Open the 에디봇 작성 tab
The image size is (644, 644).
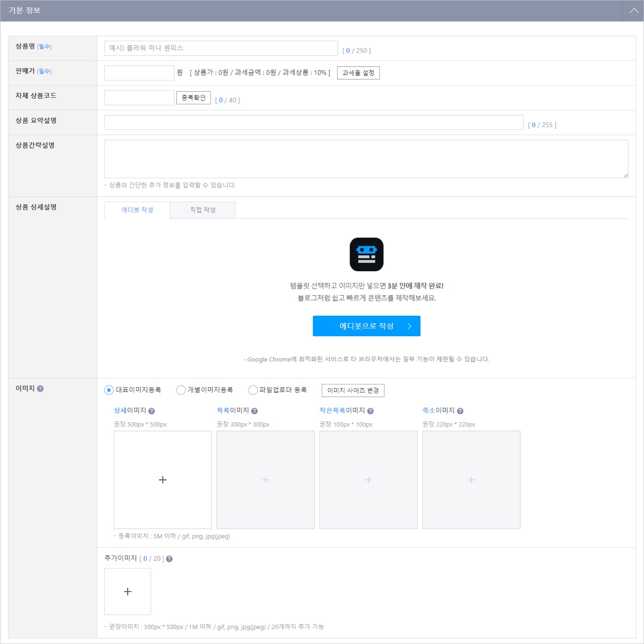point(137,210)
